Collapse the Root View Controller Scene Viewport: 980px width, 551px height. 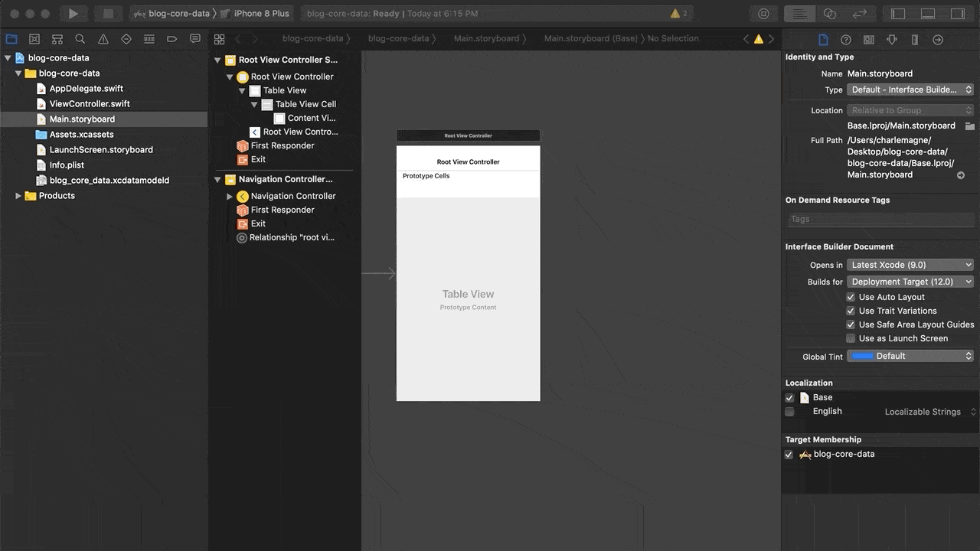pos(217,60)
